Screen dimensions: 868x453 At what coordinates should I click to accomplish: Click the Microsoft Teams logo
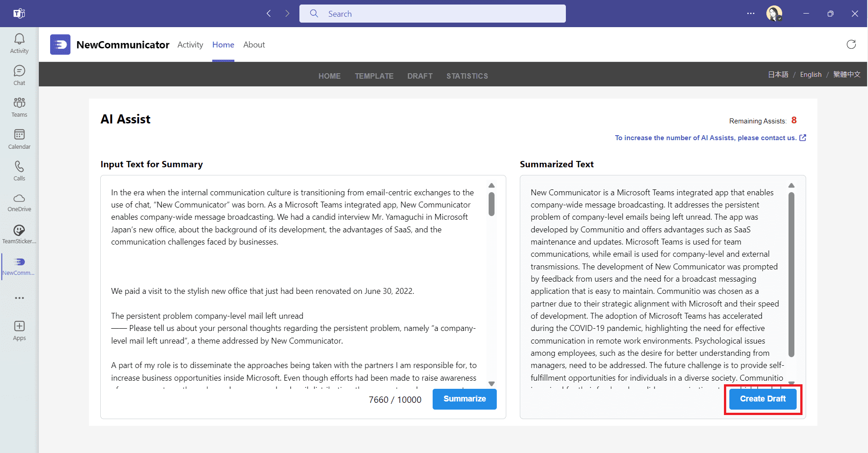(x=19, y=14)
